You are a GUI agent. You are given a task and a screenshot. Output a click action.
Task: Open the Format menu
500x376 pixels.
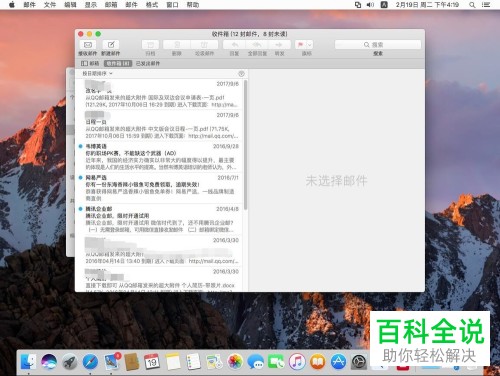(152, 5)
